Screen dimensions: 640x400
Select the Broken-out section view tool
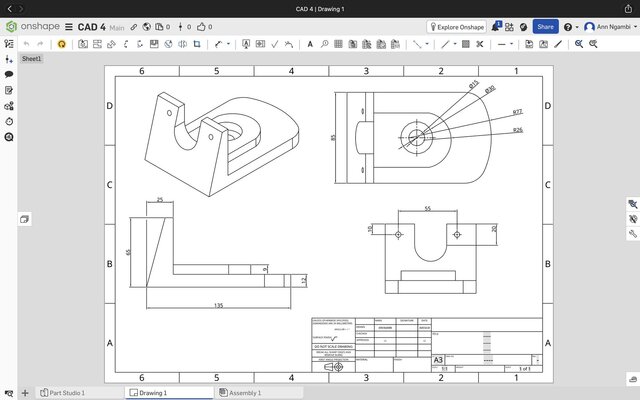click(154, 44)
